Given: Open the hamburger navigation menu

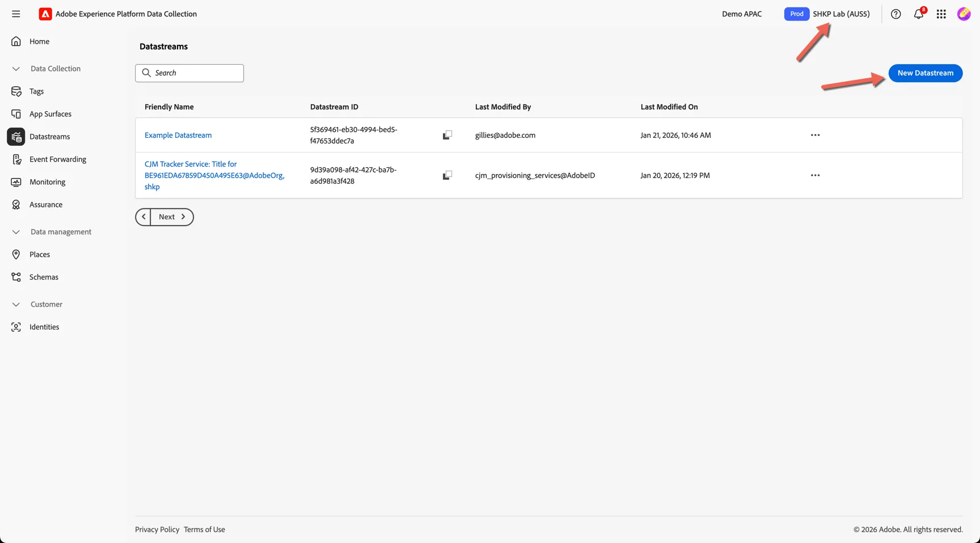Looking at the screenshot, I should pyautogui.click(x=16, y=14).
